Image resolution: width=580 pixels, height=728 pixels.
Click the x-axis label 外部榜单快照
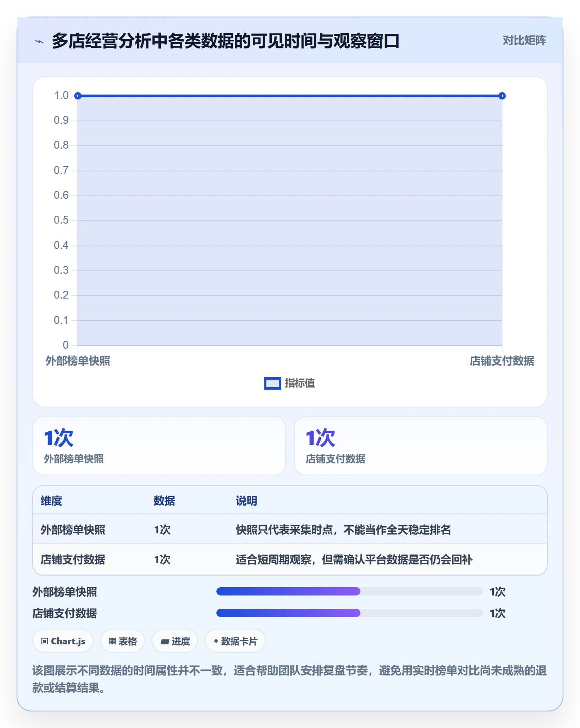point(78,361)
